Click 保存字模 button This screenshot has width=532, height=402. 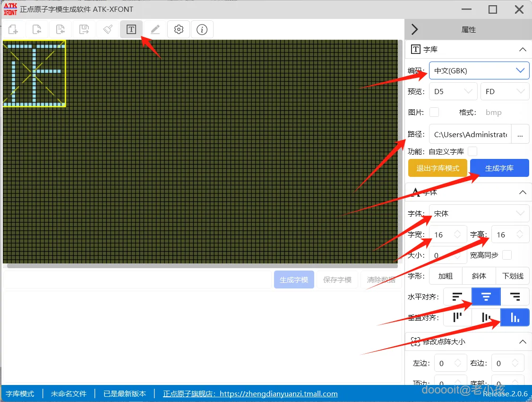pyautogui.click(x=337, y=280)
